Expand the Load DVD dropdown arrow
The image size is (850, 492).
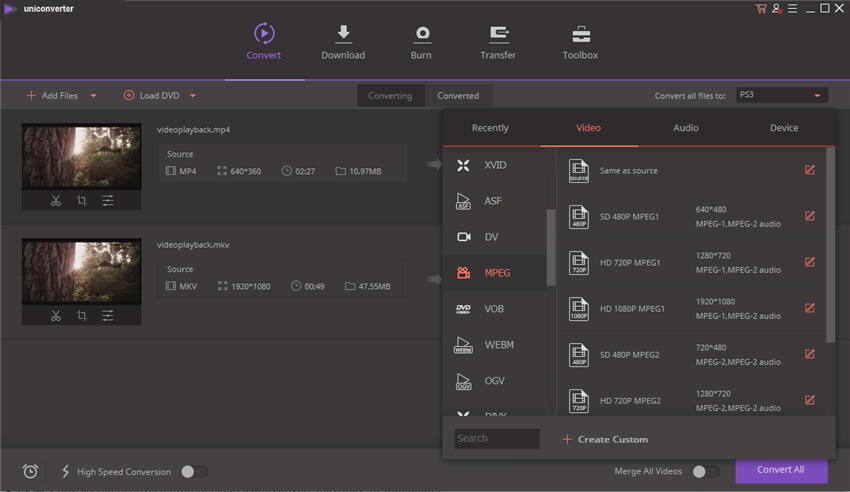pyautogui.click(x=193, y=96)
